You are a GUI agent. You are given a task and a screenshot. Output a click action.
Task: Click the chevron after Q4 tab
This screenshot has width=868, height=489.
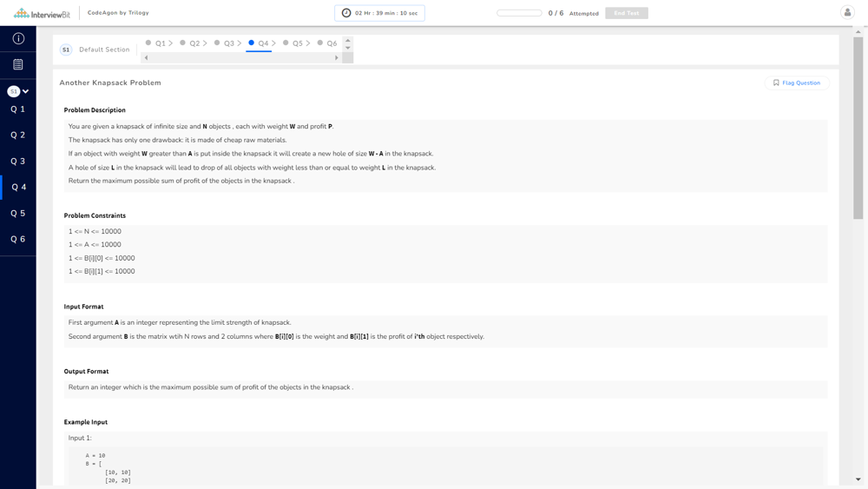point(273,43)
